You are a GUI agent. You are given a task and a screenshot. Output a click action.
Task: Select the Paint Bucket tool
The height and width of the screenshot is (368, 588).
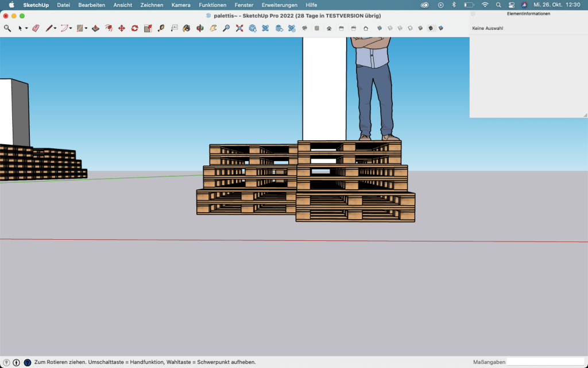pyautogui.click(x=187, y=28)
